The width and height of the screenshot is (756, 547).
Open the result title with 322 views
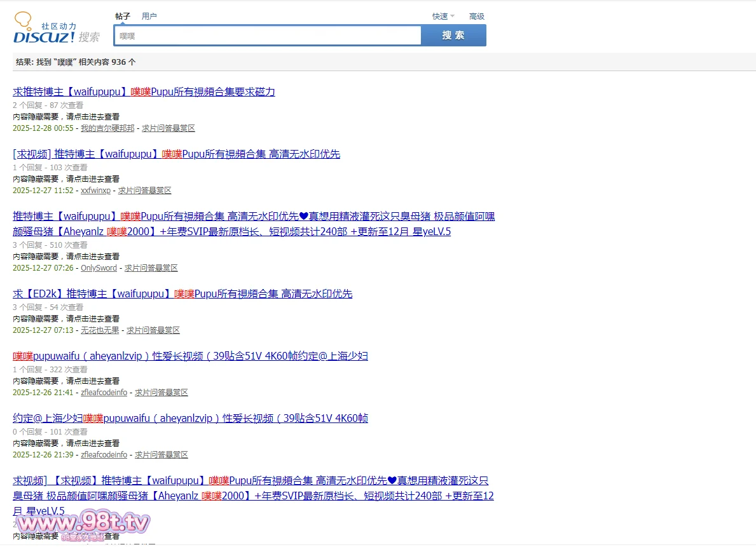(190, 356)
